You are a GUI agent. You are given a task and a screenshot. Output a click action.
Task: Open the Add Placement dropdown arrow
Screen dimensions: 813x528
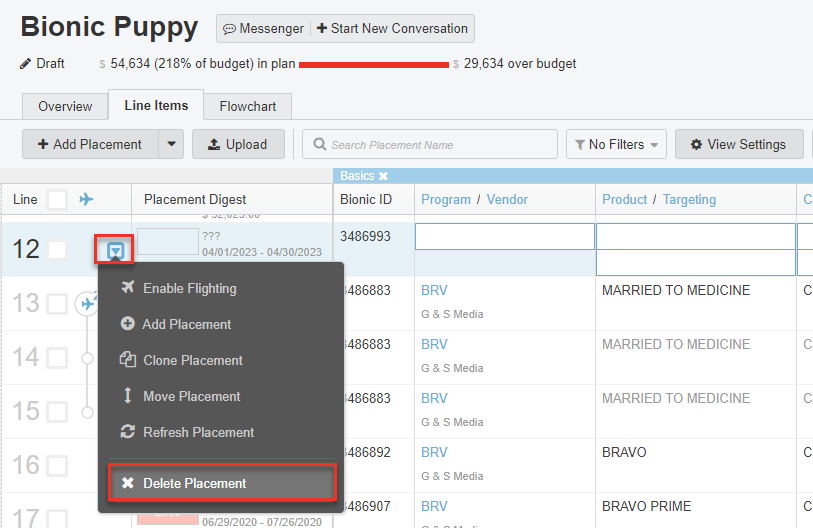pyautogui.click(x=170, y=144)
